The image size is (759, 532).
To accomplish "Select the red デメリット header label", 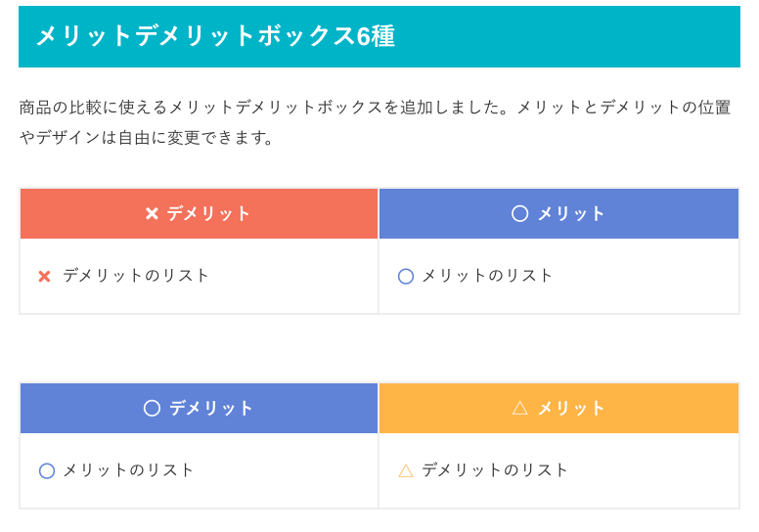I will (208, 213).
